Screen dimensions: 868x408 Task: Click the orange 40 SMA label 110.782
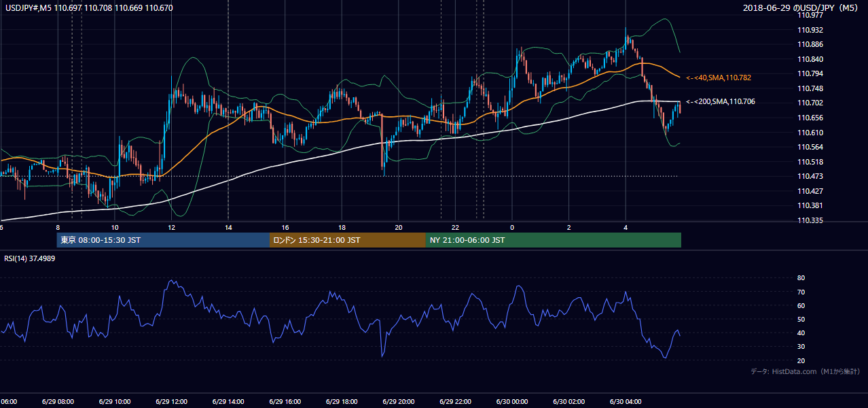(x=718, y=78)
